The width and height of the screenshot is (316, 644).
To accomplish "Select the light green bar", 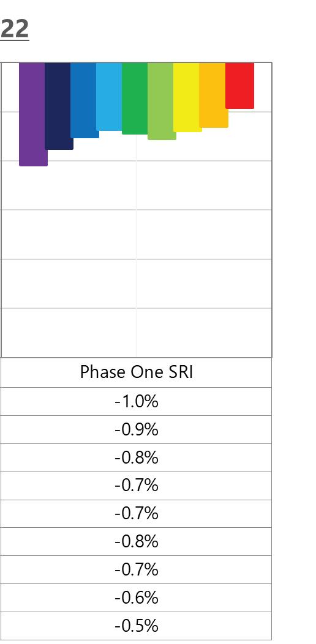I will coord(161,102).
